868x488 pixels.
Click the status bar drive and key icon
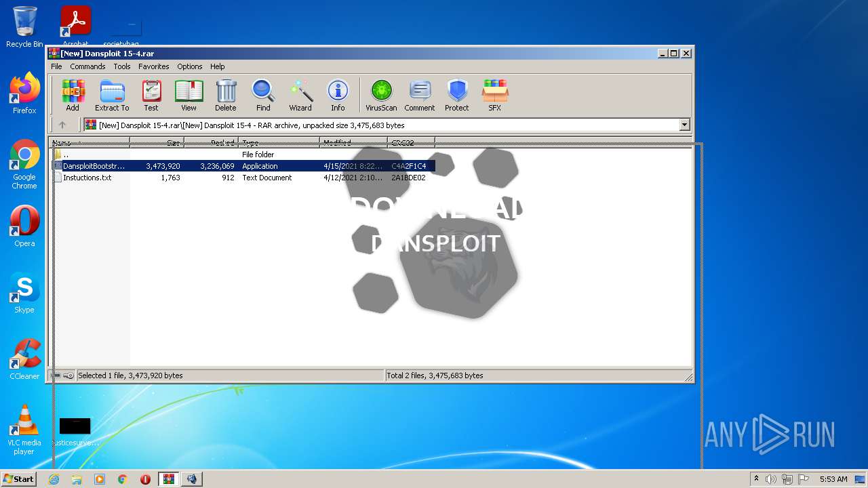click(x=63, y=375)
